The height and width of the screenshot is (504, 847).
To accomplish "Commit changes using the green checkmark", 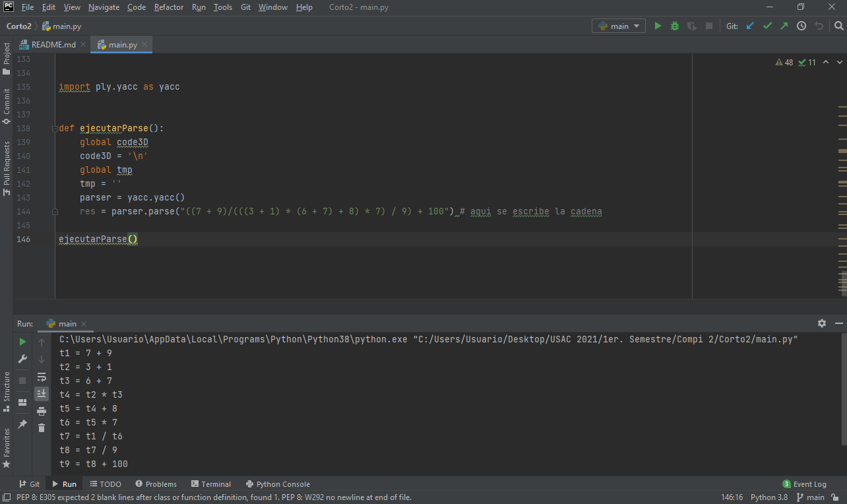I will pos(767,26).
